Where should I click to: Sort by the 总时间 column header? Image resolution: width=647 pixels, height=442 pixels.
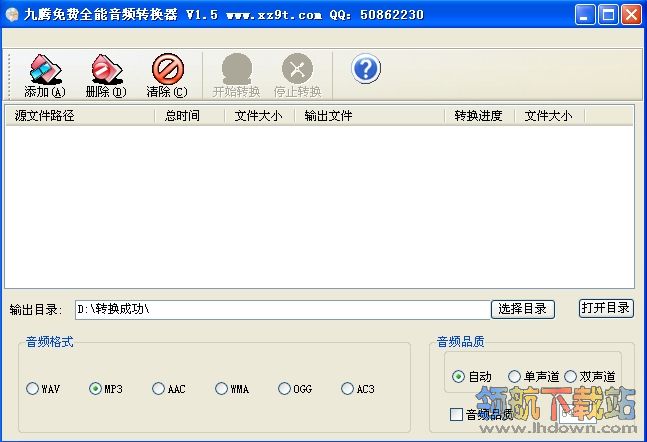[189, 116]
